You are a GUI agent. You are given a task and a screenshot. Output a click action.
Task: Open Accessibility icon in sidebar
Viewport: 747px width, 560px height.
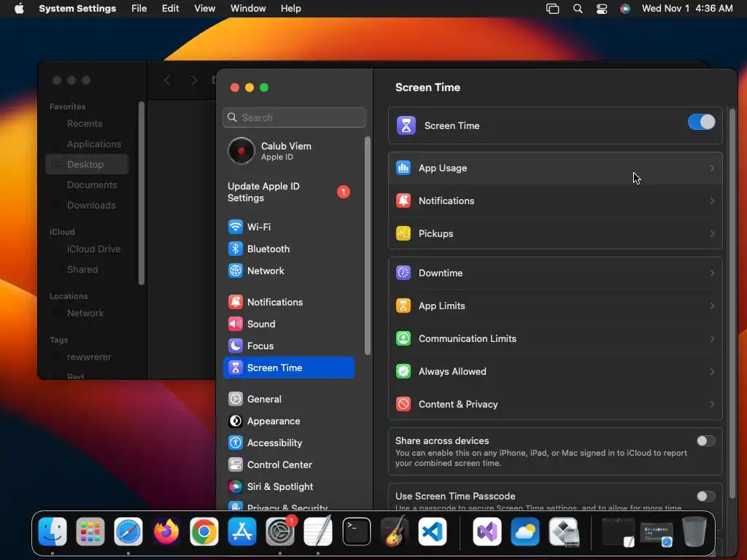point(236,443)
